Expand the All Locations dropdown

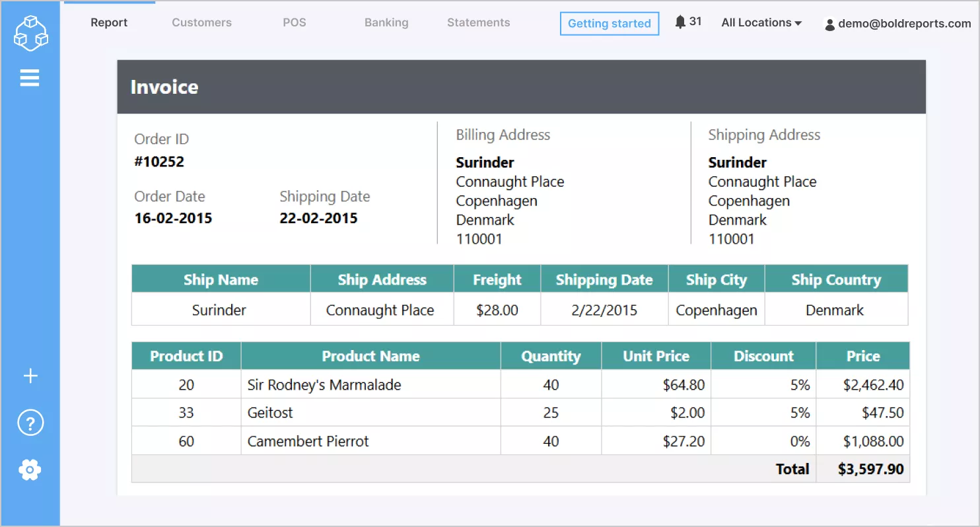(x=761, y=22)
